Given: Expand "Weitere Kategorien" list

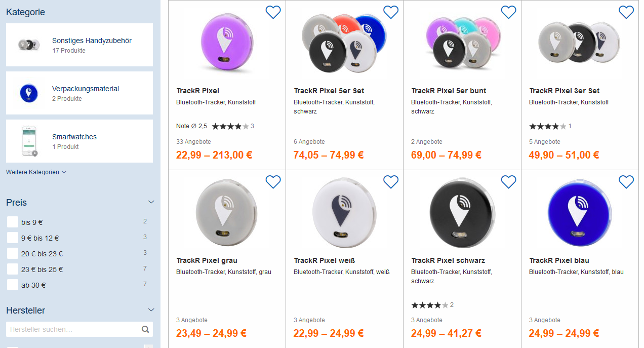Looking at the screenshot, I should pyautogui.click(x=36, y=172).
